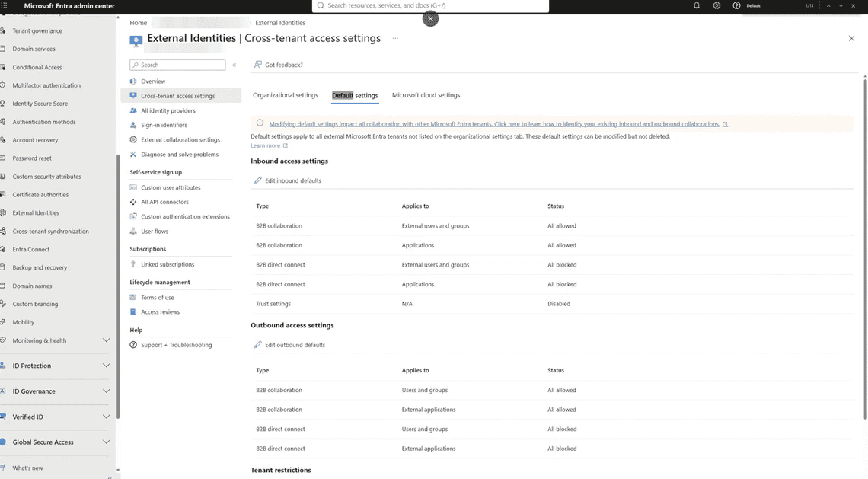Screen dimensions: 868x479
Task: Open External Identities breadcrumb link
Action: click(280, 23)
